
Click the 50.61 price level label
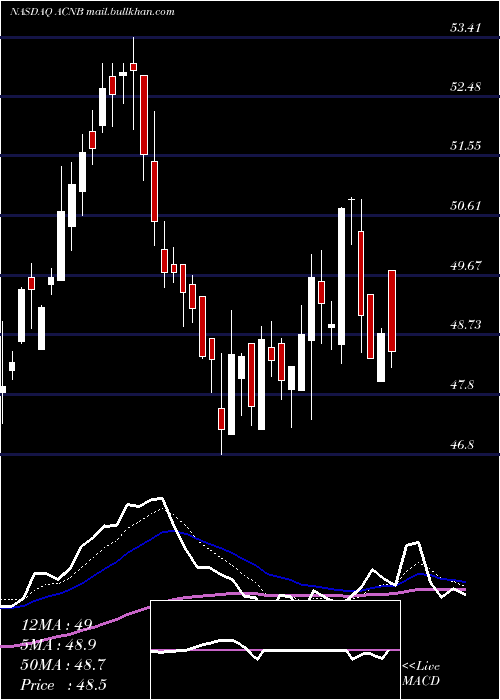click(466, 206)
